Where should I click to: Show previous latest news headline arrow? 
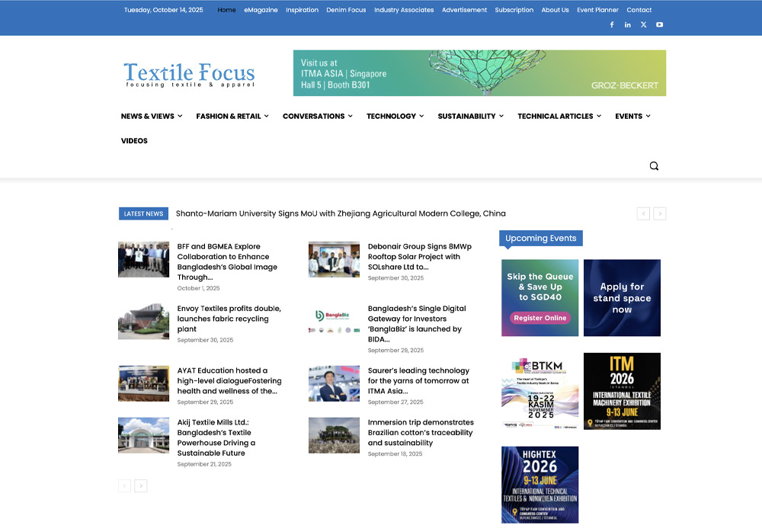tap(643, 214)
